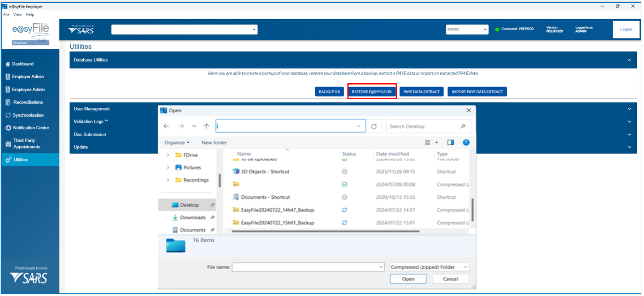Click the Up folder arrow in dialog
This screenshot has height=296, width=644.
(x=206, y=127)
